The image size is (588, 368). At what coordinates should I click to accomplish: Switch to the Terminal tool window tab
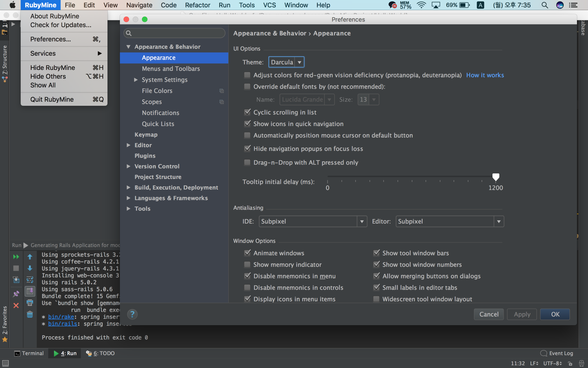coord(29,353)
